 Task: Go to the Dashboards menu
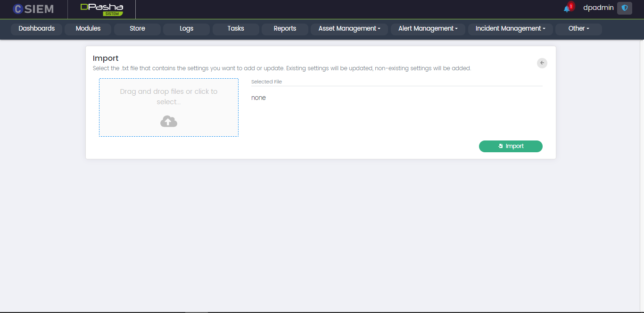click(37, 29)
